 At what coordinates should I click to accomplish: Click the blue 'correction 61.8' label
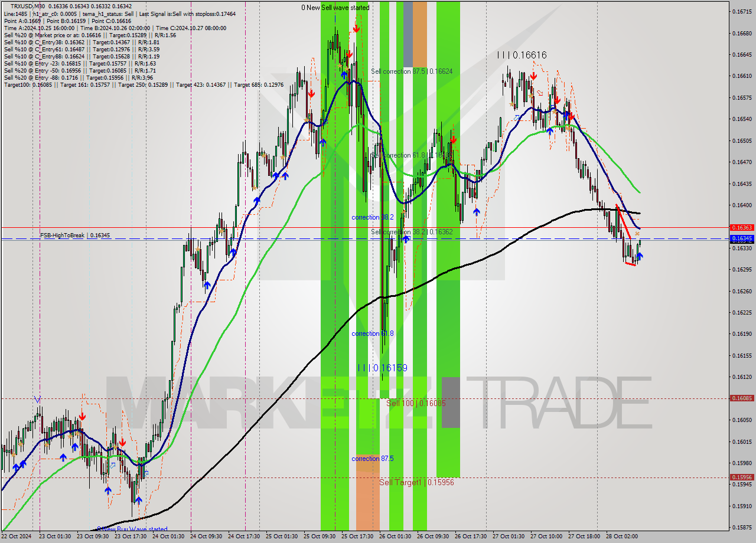(372, 333)
